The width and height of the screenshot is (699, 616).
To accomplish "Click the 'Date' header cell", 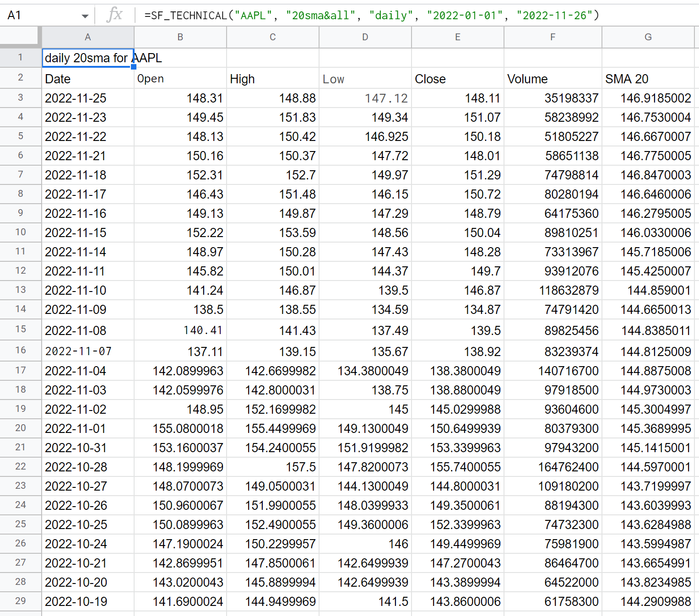I will tap(88, 79).
